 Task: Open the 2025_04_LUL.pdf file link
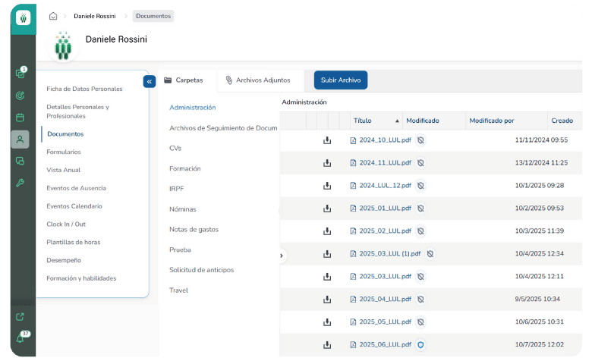(385, 300)
